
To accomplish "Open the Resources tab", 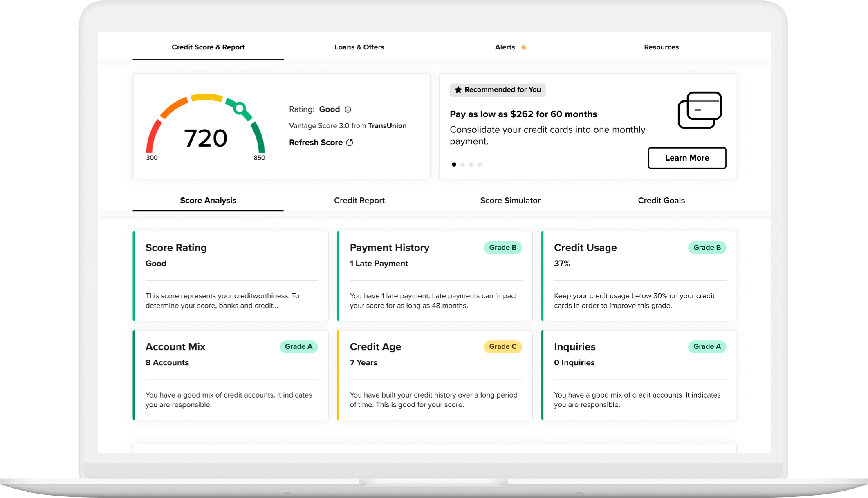I will (661, 47).
